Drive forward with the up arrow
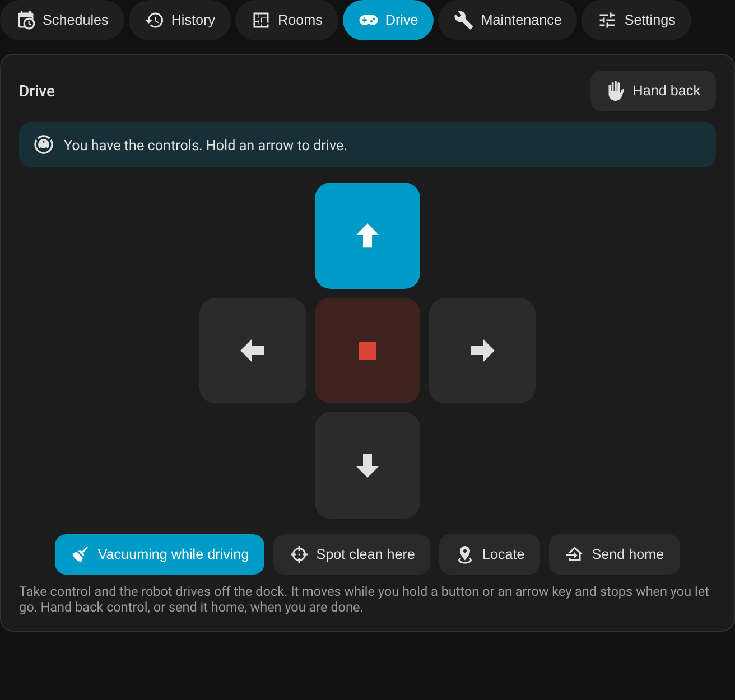735x700 pixels. point(367,236)
